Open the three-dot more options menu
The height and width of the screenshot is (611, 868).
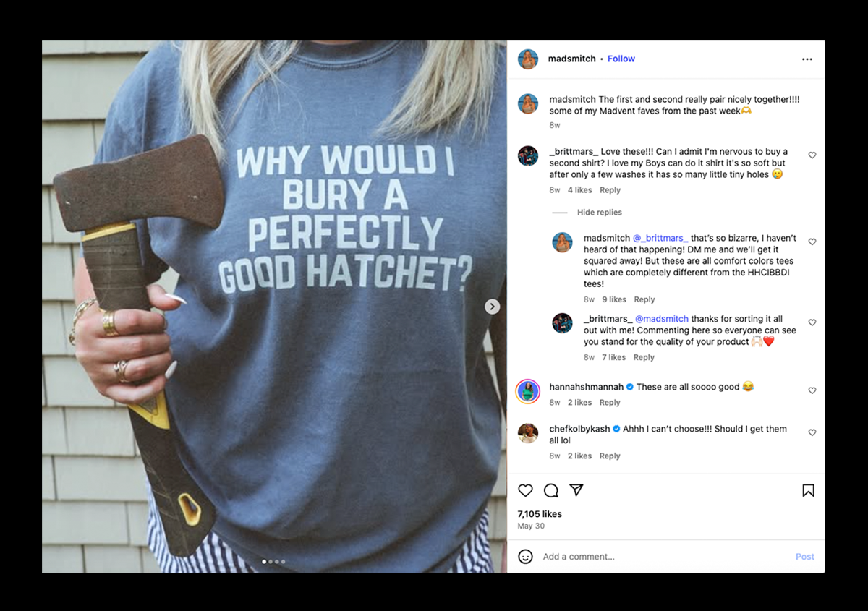click(x=807, y=59)
